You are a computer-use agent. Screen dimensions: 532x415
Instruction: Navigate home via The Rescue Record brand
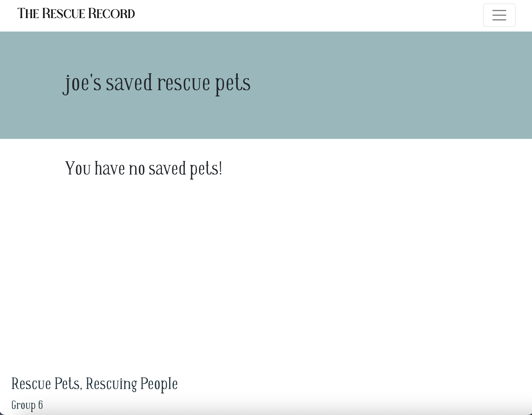click(76, 13)
